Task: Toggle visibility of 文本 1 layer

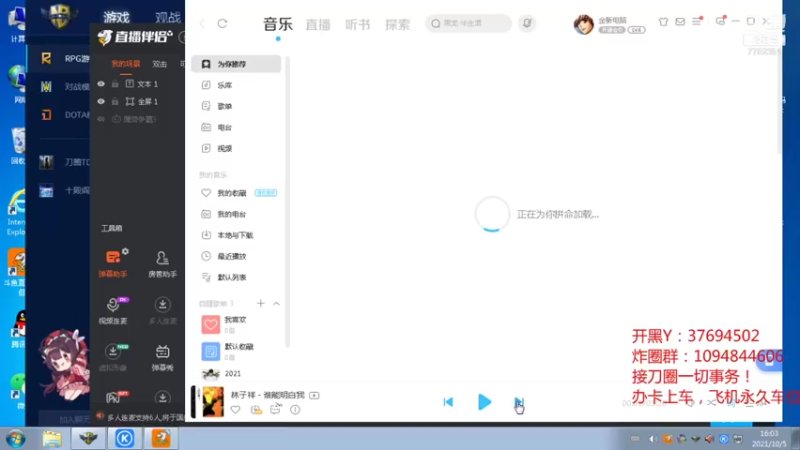Action: pos(101,84)
